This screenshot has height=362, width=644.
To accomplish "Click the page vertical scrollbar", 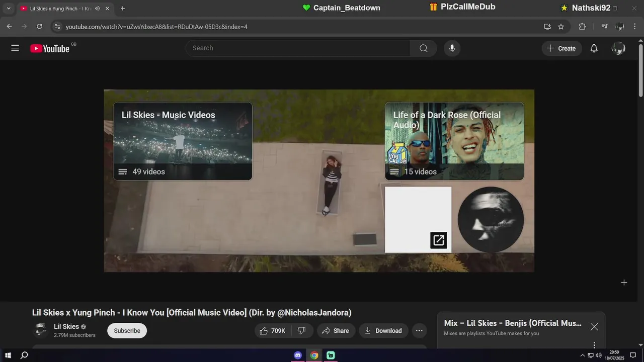I will coord(640,71).
